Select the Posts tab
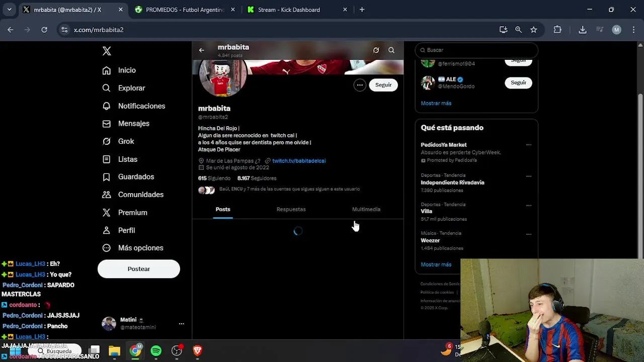Viewport: 644px width, 362px height. 223,209
